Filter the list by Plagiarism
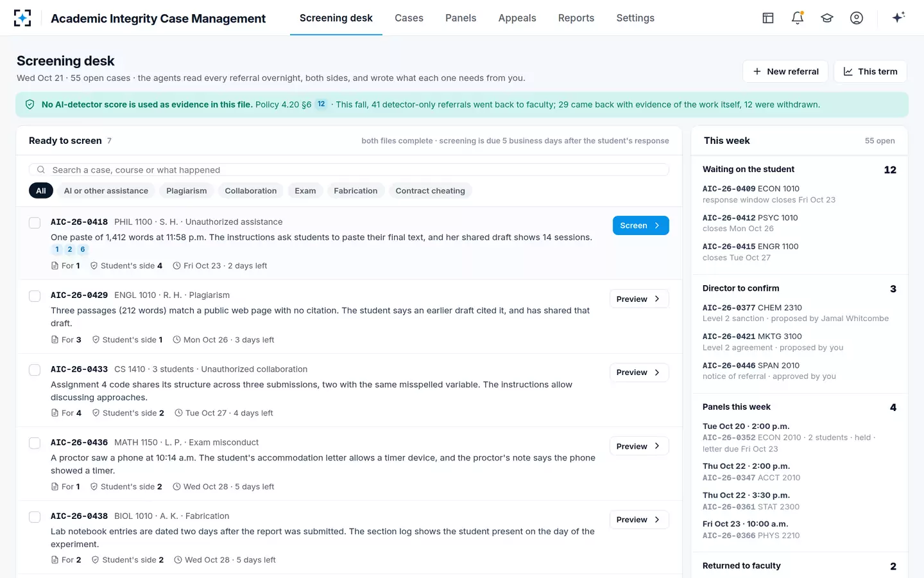924x578 pixels. pos(187,191)
